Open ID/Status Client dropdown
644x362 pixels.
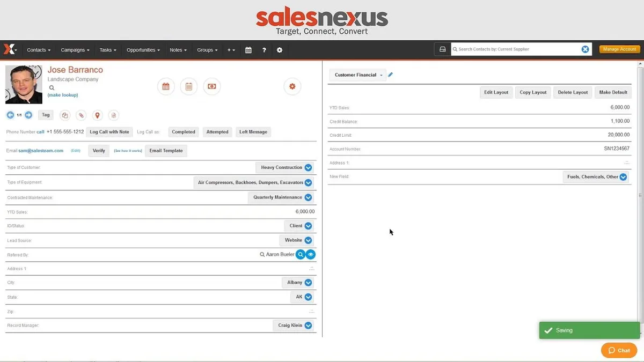(x=299, y=226)
